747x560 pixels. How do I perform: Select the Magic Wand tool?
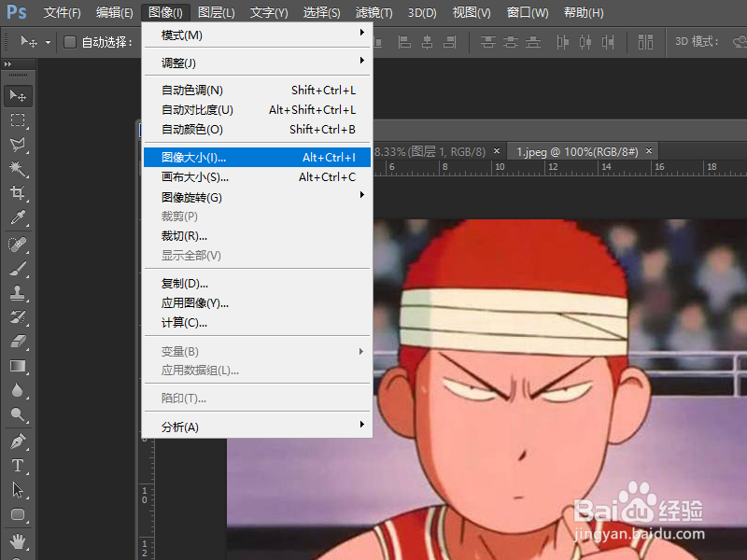click(x=18, y=169)
